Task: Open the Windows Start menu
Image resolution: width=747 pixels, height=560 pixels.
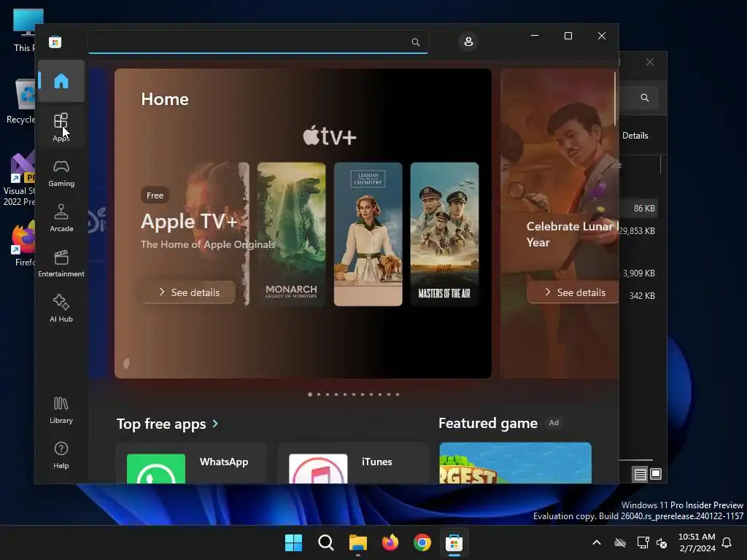Action: 293,542
